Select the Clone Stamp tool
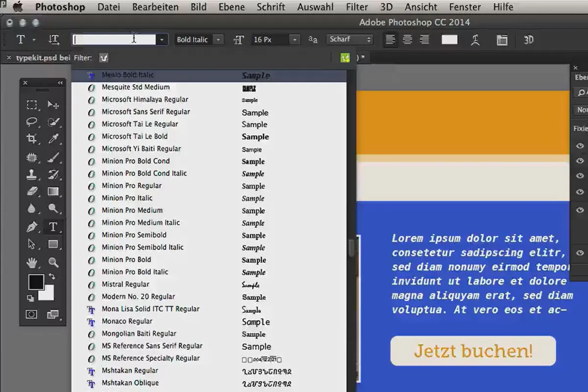 [32, 174]
